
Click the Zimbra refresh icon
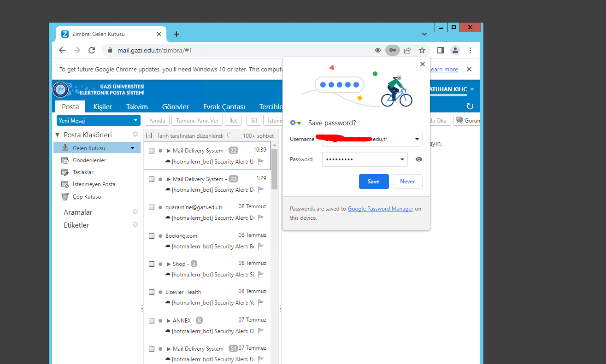click(470, 106)
